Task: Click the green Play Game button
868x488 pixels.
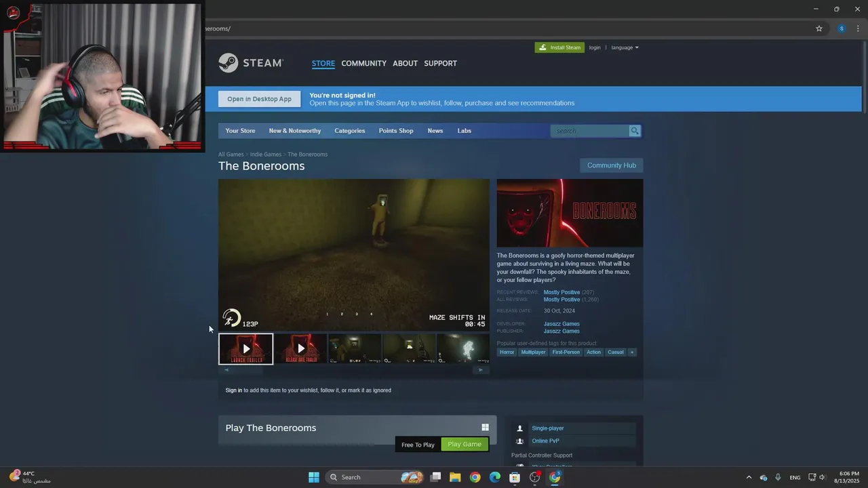Action: point(465,445)
